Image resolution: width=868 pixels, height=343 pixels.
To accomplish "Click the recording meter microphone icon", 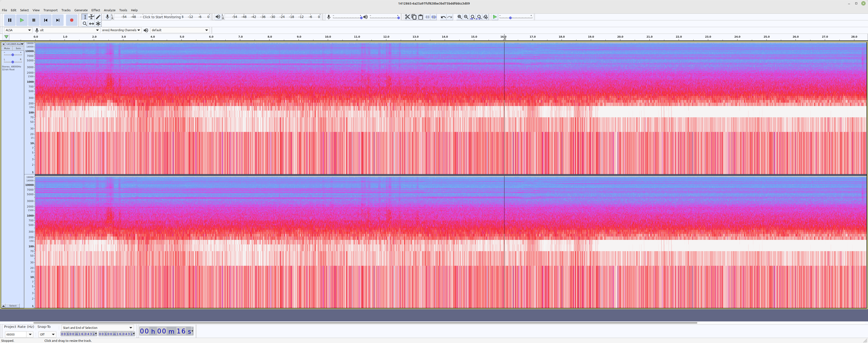I will (108, 17).
